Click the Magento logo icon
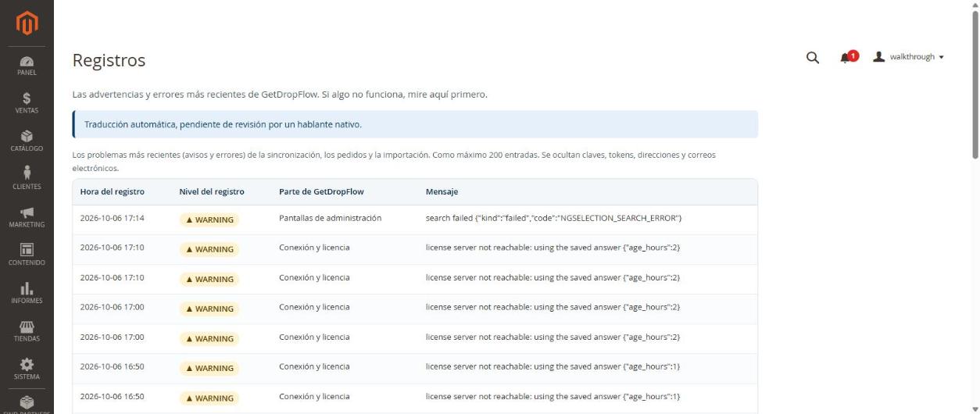 pyautogui.click(x=27, y=23)
